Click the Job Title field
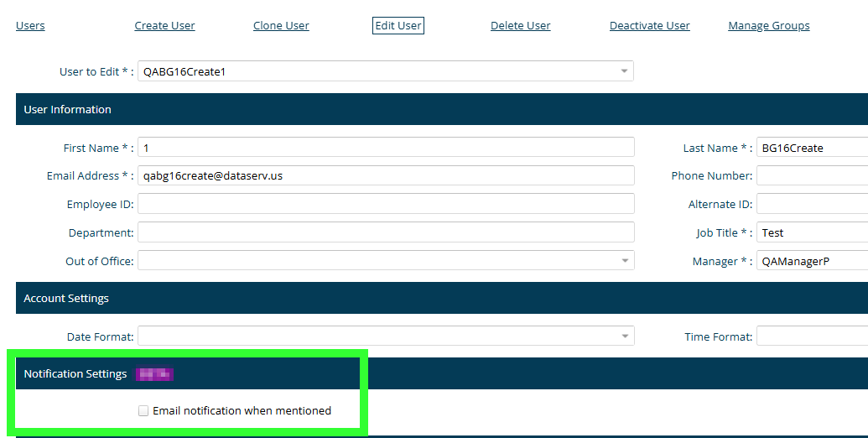The image size is (868, 438). pyautogui.click(x=811, y=232)
